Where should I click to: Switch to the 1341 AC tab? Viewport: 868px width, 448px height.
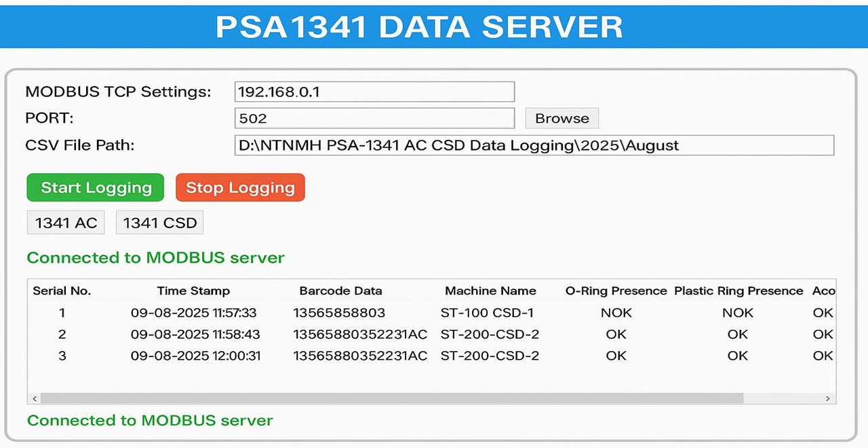click(x=65, y=223)
